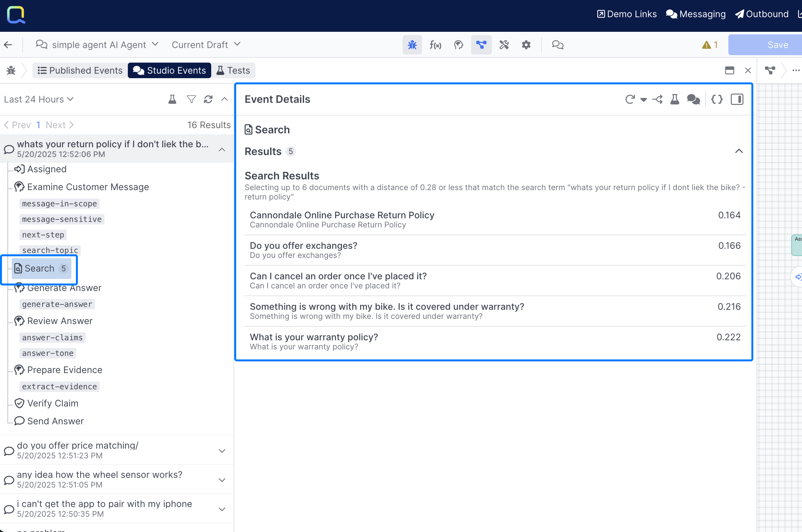
Task: Toggle the test flask filter
Action: coord(172,99)
